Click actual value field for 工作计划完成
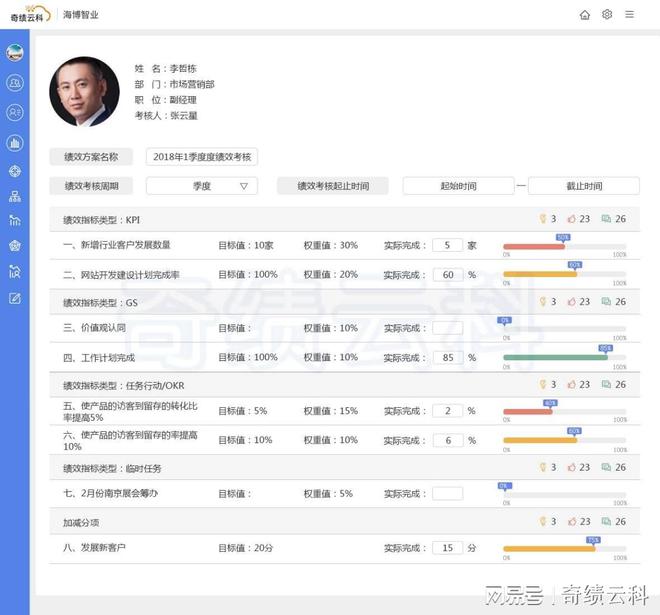 tap(447, 358)
